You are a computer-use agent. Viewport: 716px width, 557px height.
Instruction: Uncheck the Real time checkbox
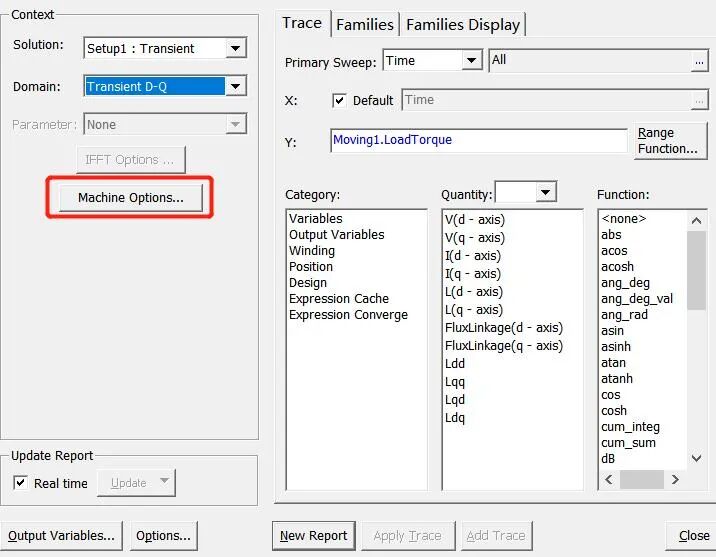point(20,483)
